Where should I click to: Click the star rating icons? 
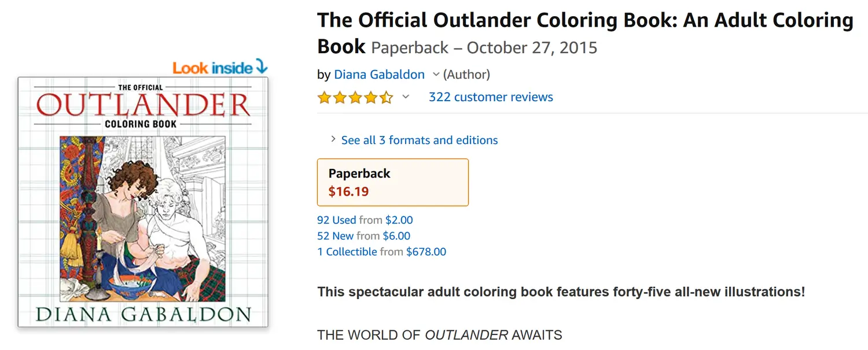click(355, 97)
